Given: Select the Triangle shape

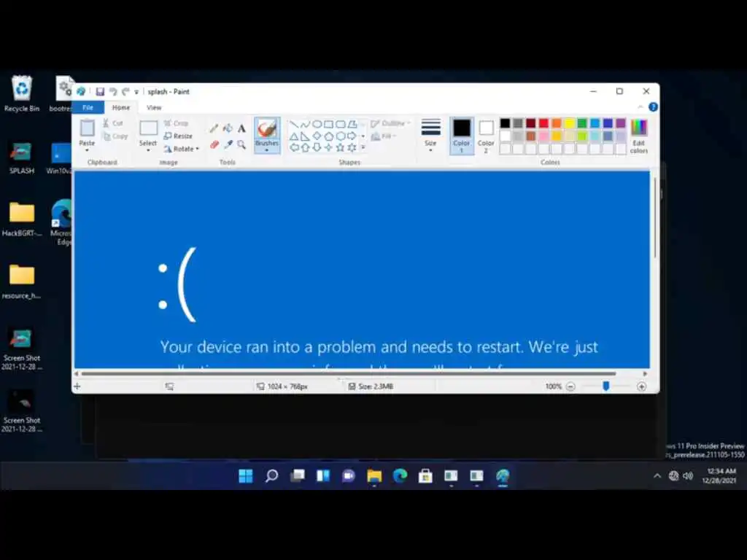Looking at the screenshot, I should click(x=294, y=136).
